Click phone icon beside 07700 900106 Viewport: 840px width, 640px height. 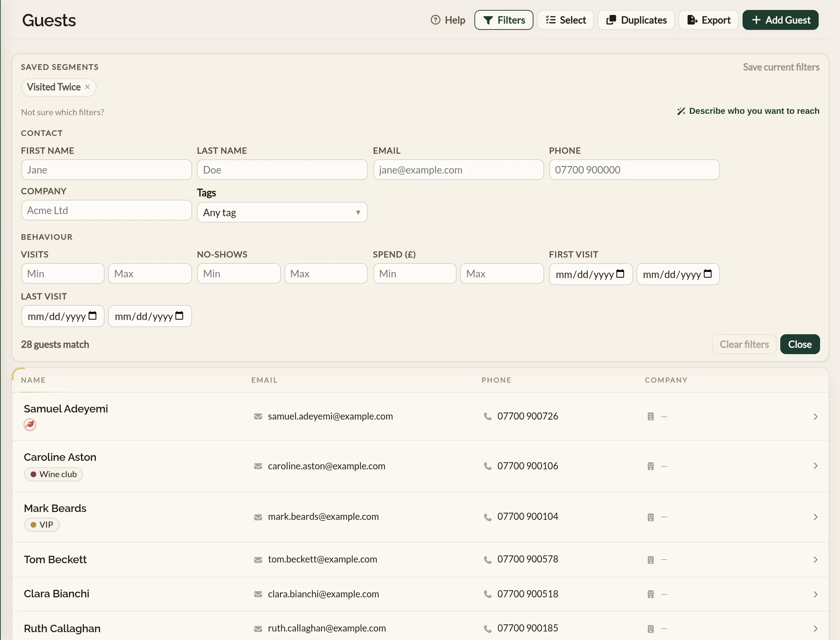click(x=488, y=466)
